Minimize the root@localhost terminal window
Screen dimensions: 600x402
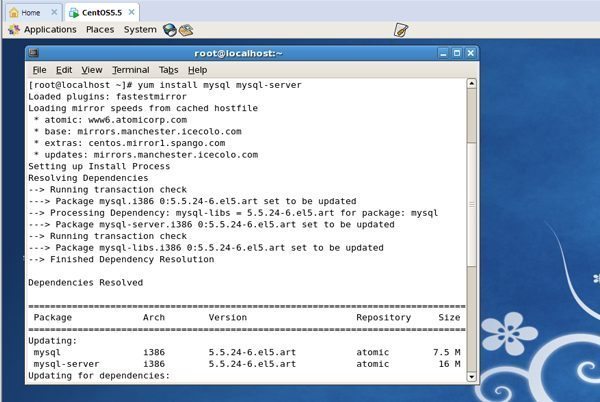point(443,53)
